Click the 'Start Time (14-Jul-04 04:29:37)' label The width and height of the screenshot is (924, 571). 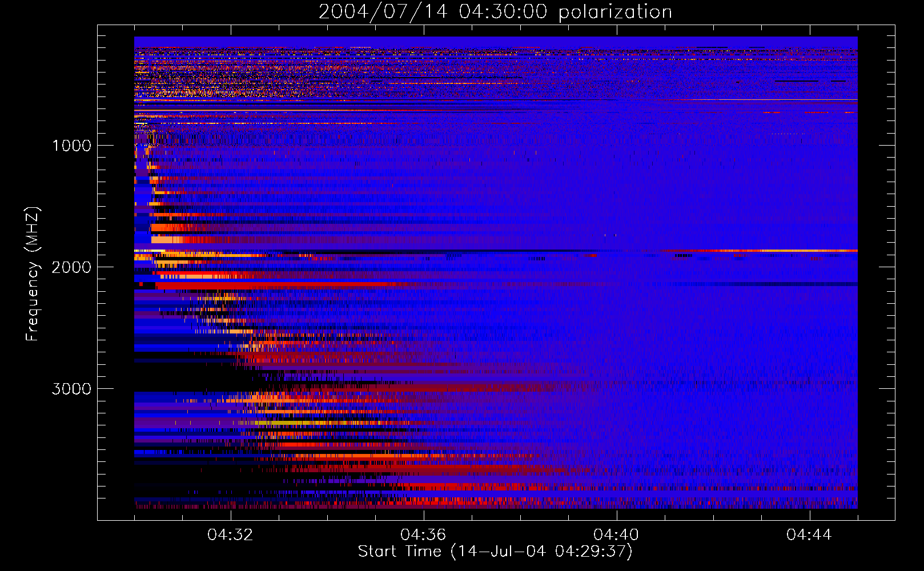coord(495,552)
